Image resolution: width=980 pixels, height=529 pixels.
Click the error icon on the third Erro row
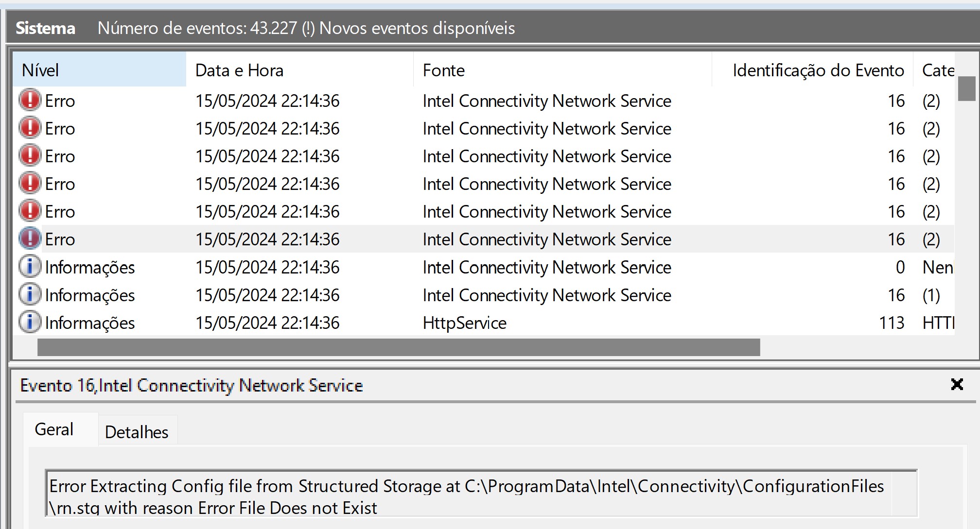tap(30, 156)
